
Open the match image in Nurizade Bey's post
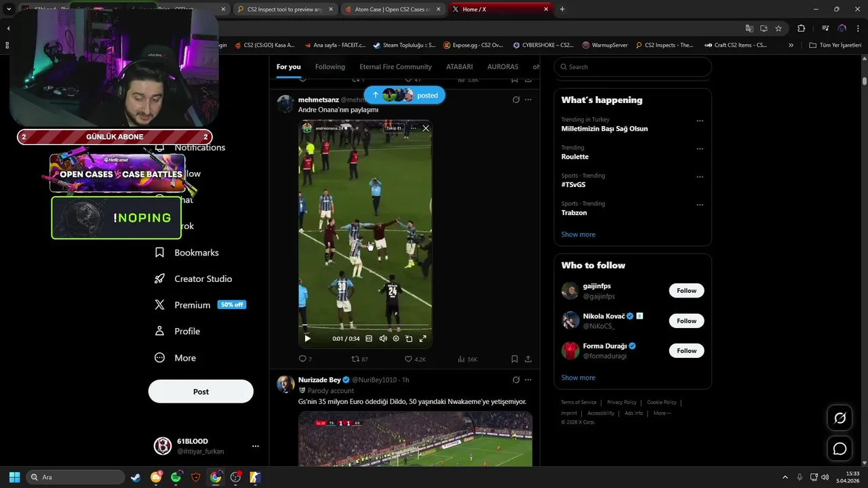point(415,439)
